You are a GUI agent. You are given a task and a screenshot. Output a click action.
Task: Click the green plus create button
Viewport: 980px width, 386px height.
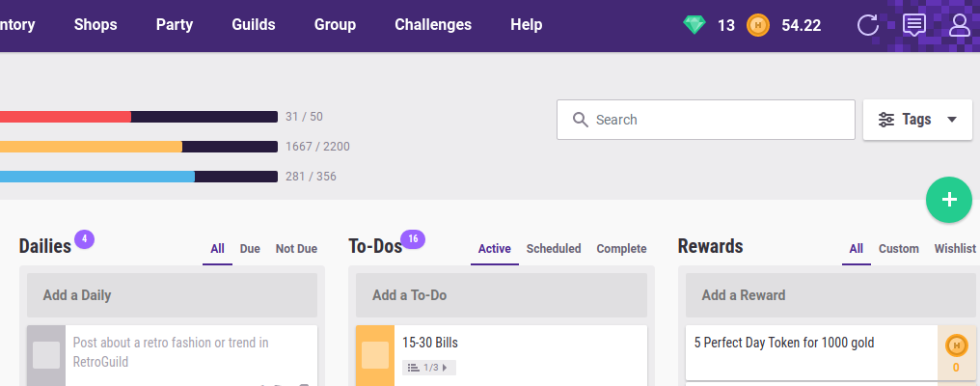click(949, 200)
